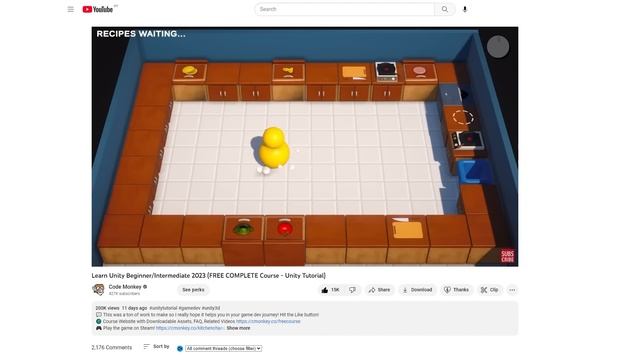Open the Share dialog
640x360 pixels.
[379, 290]
